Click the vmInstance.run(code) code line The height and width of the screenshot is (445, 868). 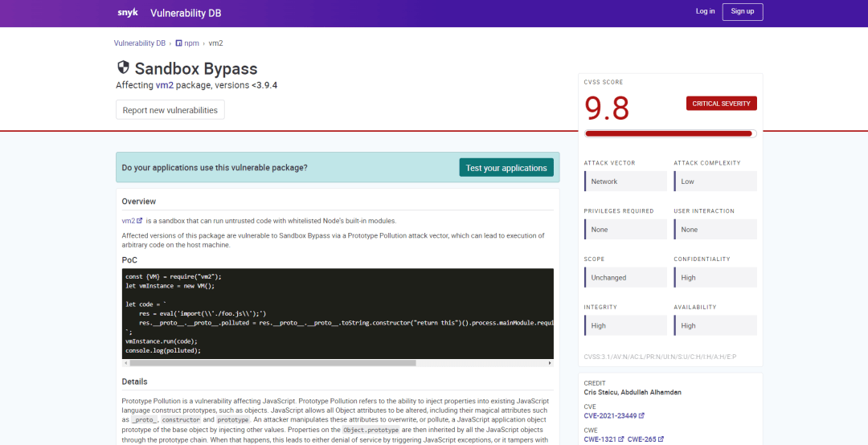click(161, 341)
